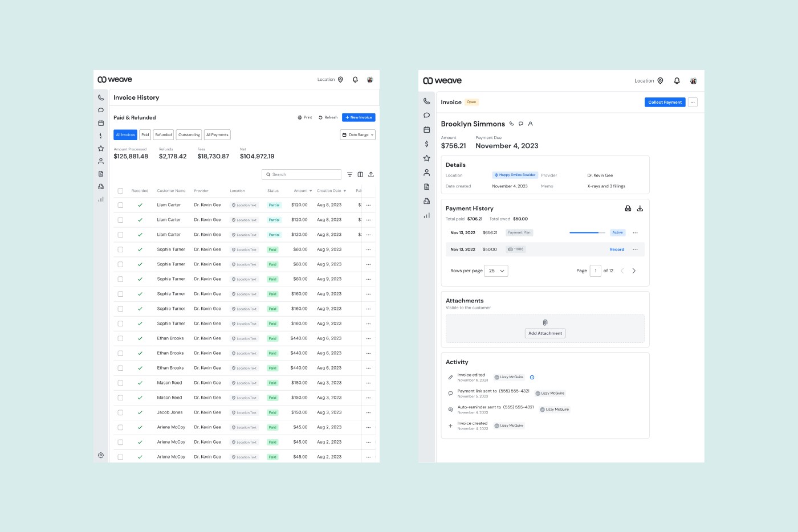
Task: Click notification bell in Invoice History window
Action: coord(355,80)
